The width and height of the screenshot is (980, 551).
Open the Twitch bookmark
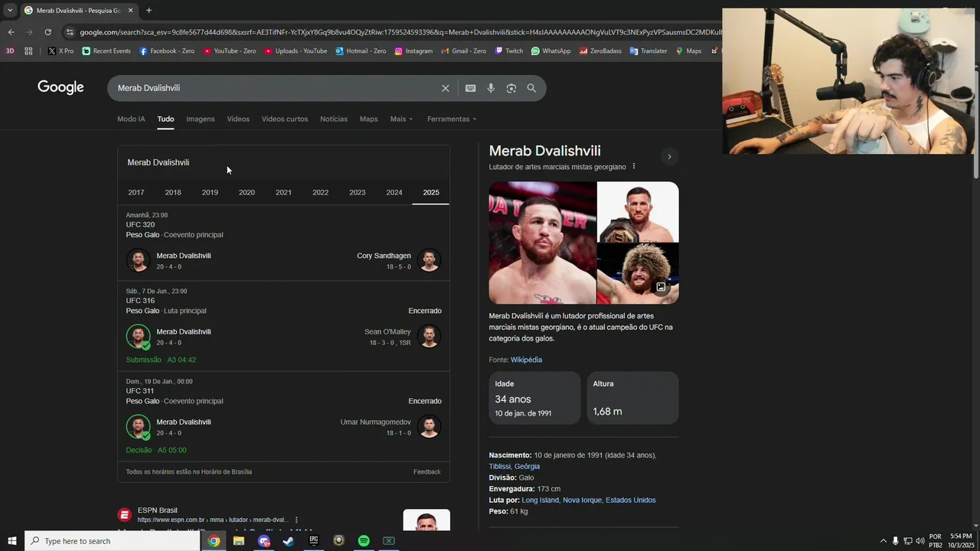(x=509, y=51)
